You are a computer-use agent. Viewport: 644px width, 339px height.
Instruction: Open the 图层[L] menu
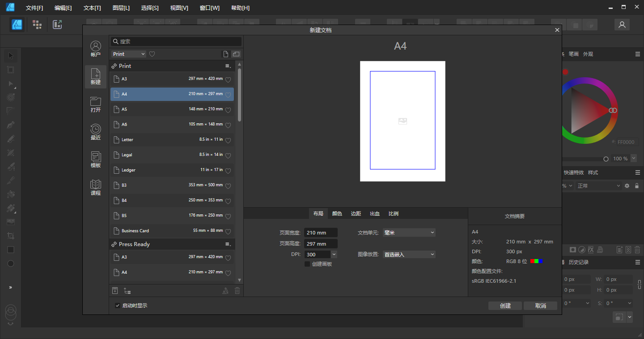click(x=121, y=8)
